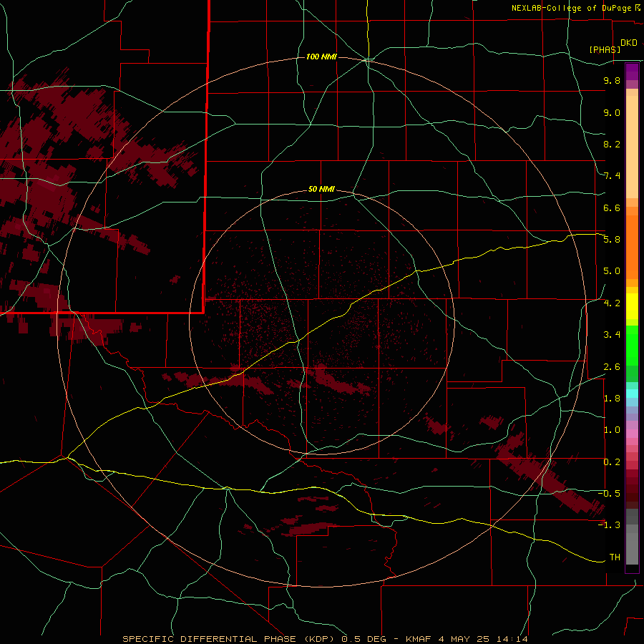Click the 14:14 timestamp in the caption
The height and width of the screenshot is (644, 644).
513,639
